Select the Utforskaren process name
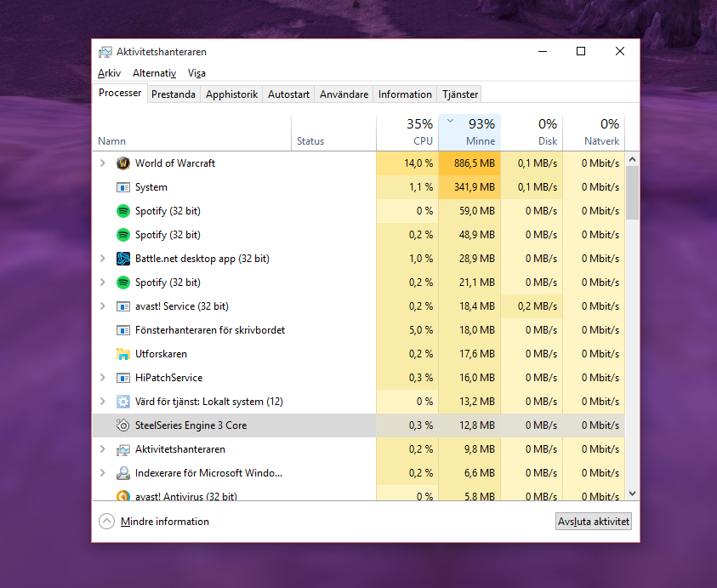 click(161, 354)
